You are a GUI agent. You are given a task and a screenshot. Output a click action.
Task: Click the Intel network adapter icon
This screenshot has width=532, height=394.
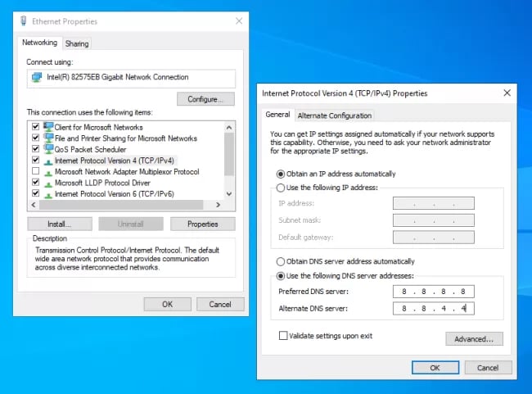point(37,78)
